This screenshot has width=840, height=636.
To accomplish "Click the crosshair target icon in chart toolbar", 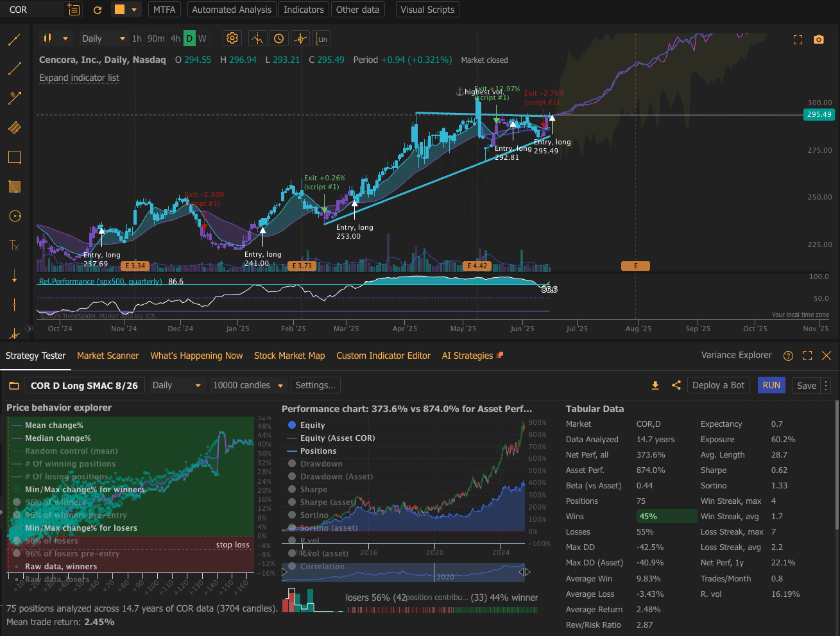I will click(300, 39).
